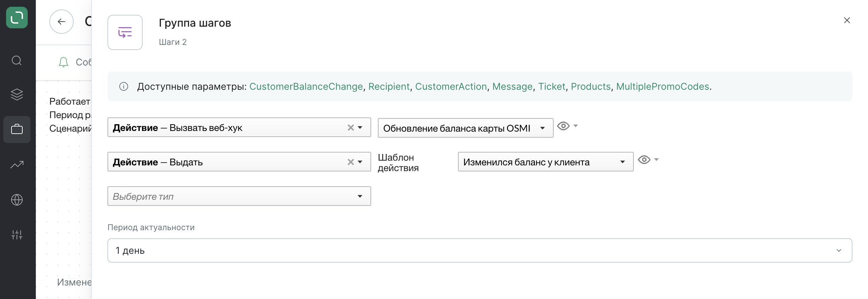Click the info icon near Доступные параметры

tap(124, 87)
